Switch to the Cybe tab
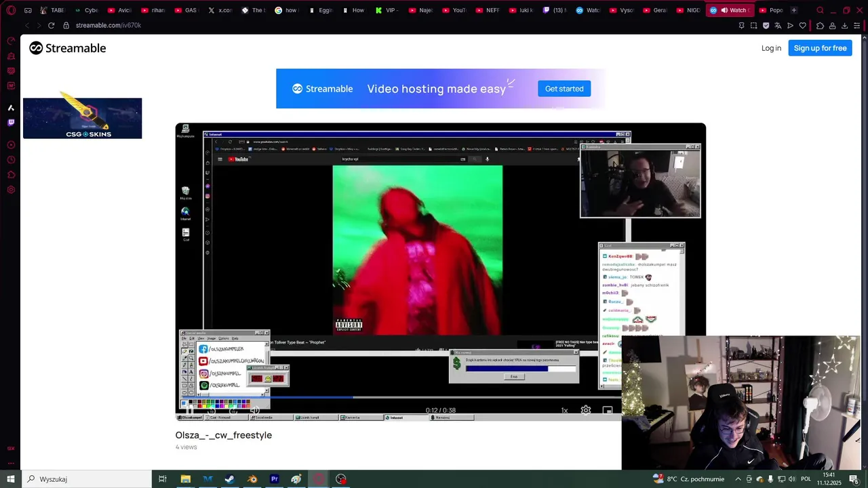This screenshot has width=868, height=488. 86,10
